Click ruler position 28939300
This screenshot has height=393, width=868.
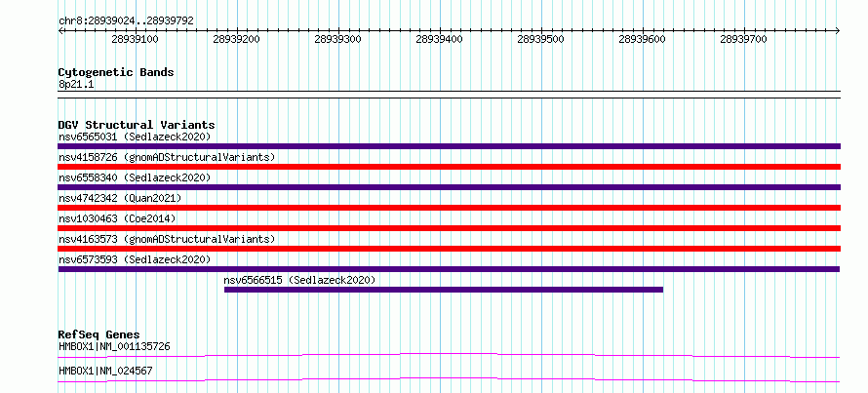pos(337,39)
